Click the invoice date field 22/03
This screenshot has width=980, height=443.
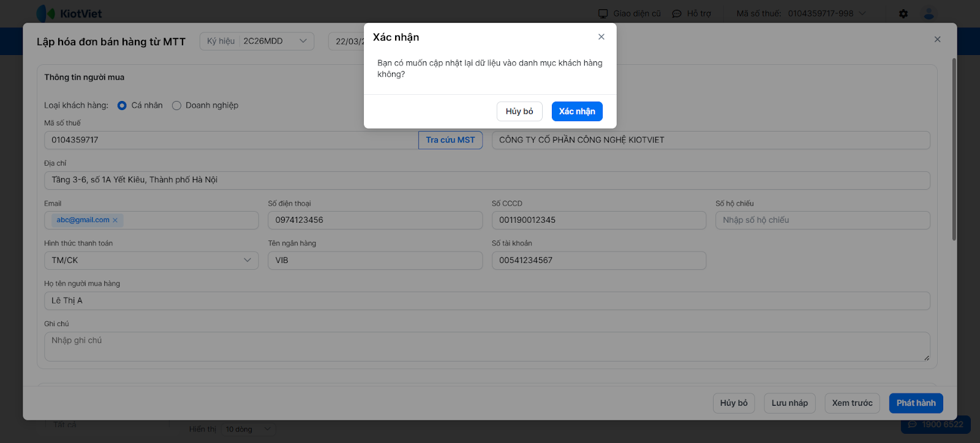[x=347, y=41]
